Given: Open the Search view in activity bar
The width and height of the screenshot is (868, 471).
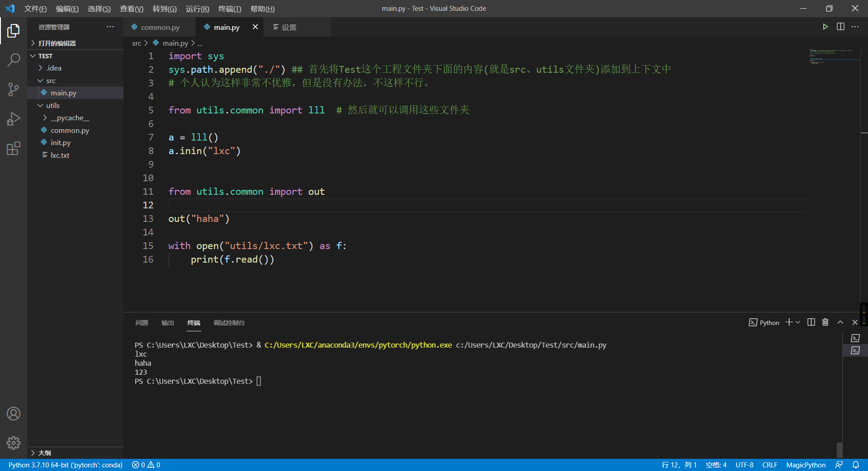Looking at the screenshot, I should point(14,60).
